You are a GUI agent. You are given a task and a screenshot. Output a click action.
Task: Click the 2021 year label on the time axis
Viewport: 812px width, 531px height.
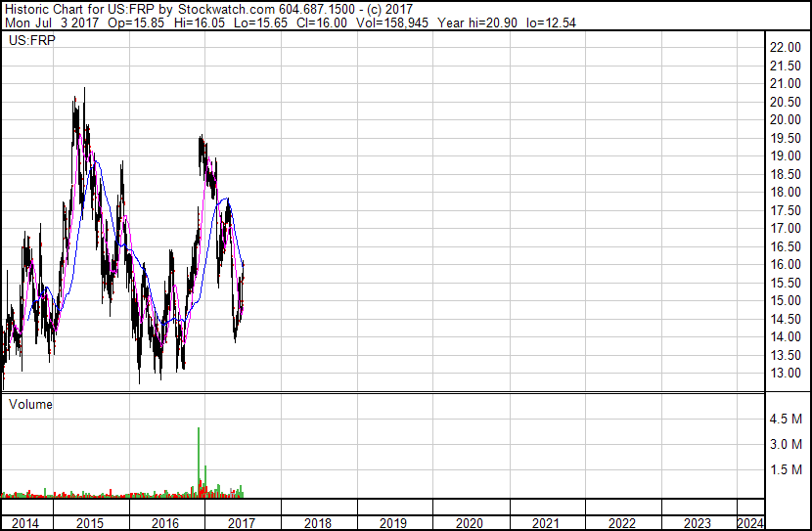click(x=546, y=523)
